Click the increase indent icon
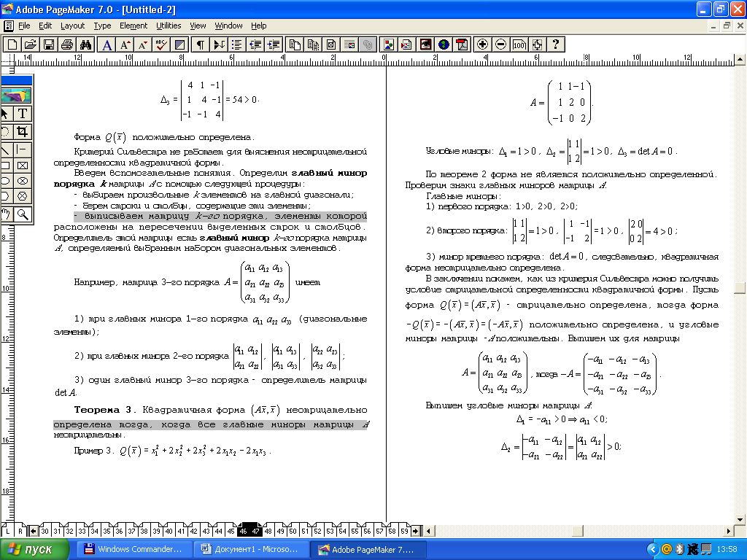Image resolution: width=747 pixels, height=560 pixels. [x=274, y=44]
